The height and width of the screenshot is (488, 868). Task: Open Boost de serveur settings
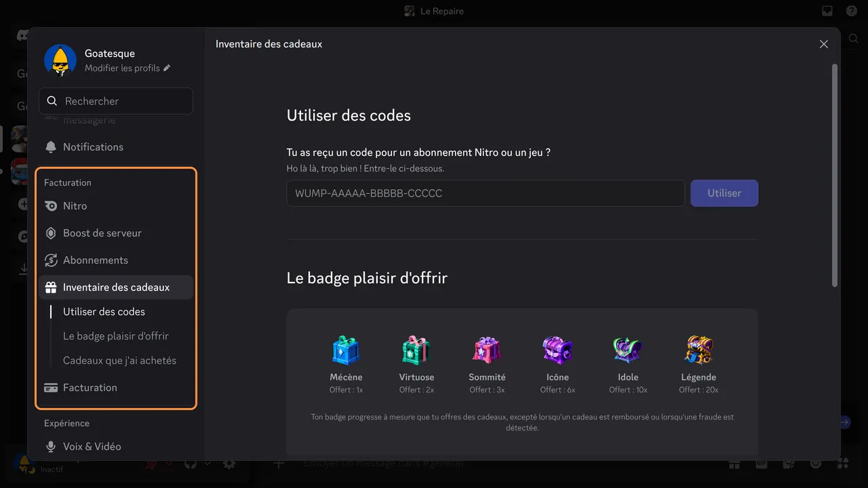pos(116,233)
